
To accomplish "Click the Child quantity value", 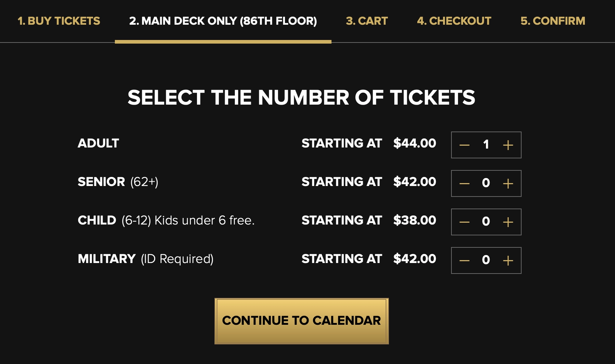I will (486, 222).
